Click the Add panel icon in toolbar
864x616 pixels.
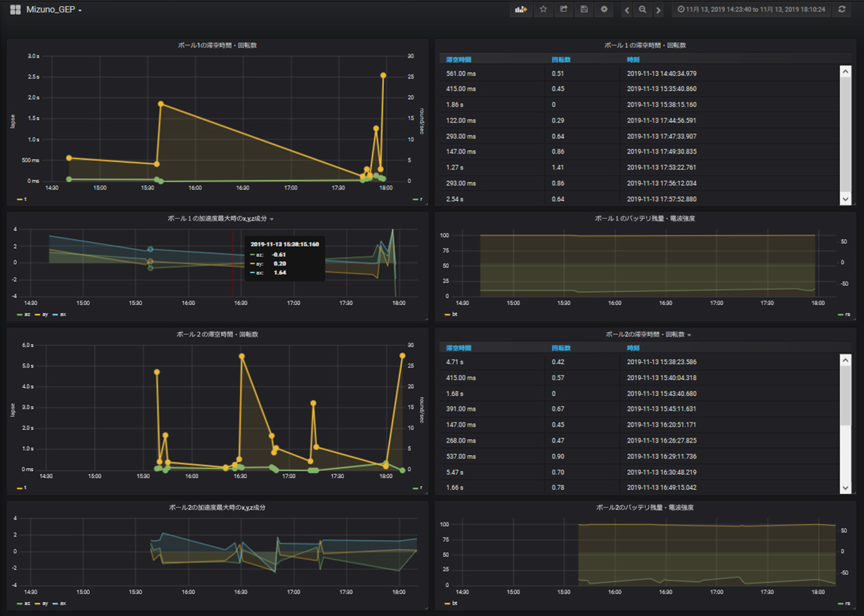pos(520,10)
